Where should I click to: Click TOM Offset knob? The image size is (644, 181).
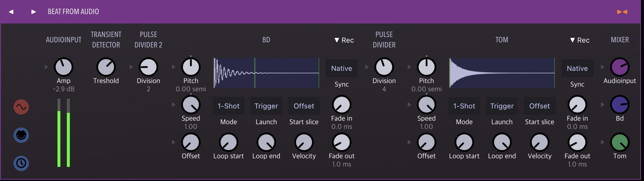coord(426,142)
